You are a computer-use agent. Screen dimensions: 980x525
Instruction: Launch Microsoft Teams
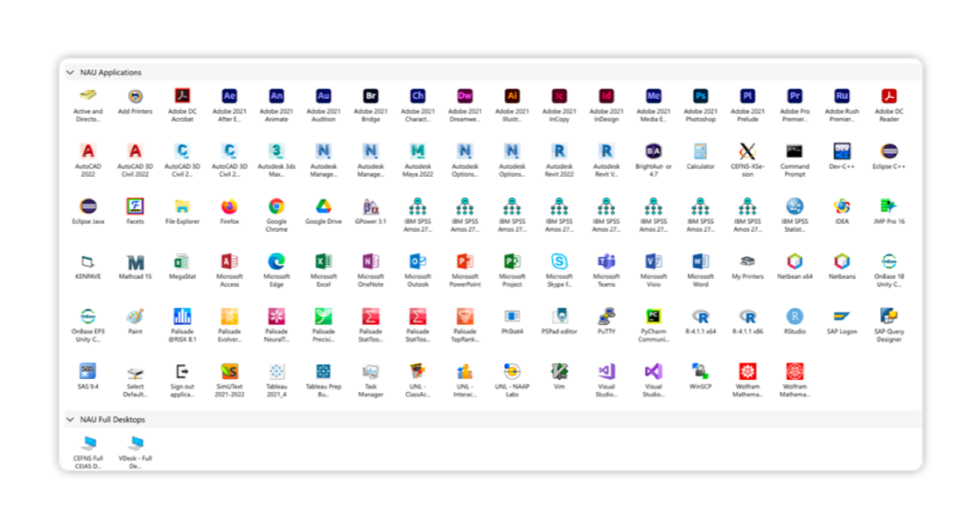(x=606, y=262)
